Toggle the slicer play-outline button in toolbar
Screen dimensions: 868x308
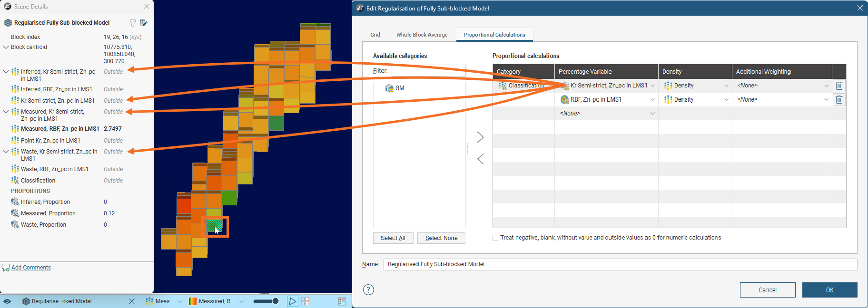tap(292, 301)
